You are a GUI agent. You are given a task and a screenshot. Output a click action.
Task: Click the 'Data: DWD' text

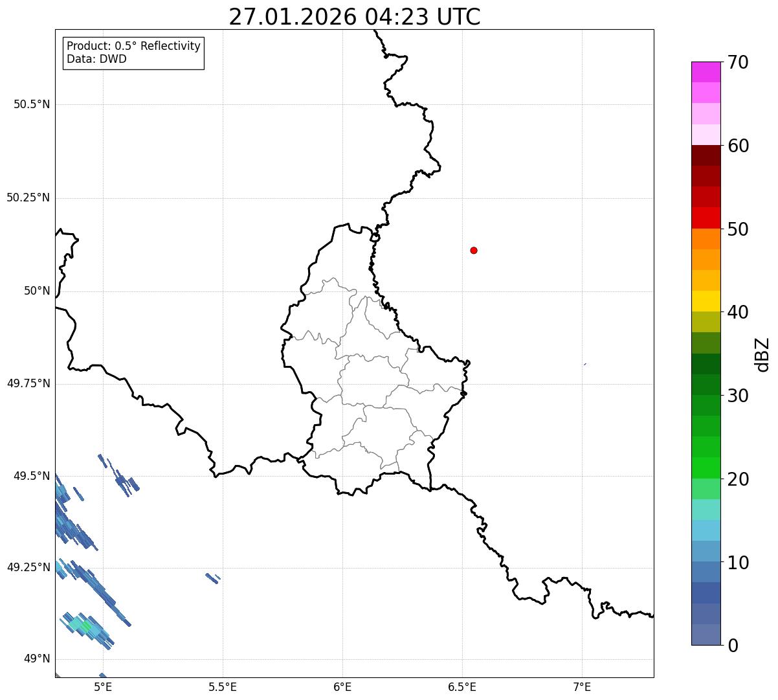(96, 60)
